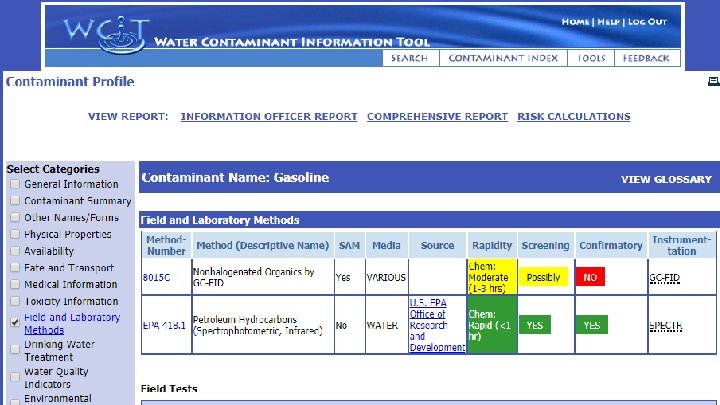This screenshot has height=405, width=720.
Task: Click the red NO confirmatory cell
Action: click(x=590, y=277)
